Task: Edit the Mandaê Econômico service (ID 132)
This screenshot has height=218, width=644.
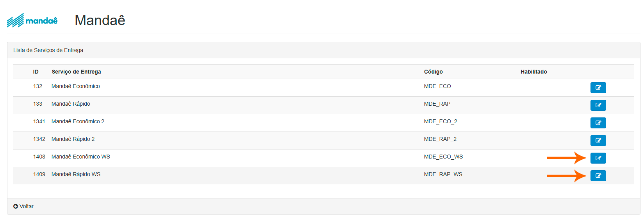Action: pos(598,88)
